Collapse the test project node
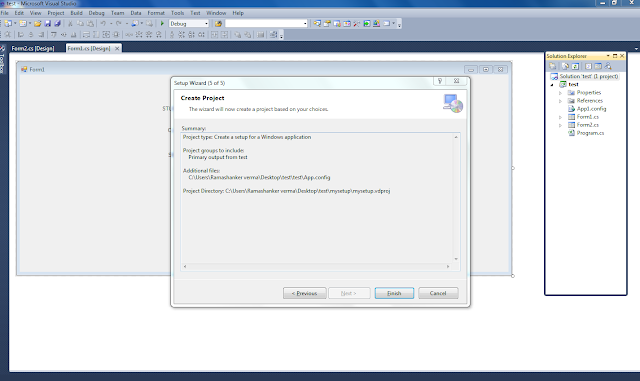This screenshot has height=381, width=640. 552,85
